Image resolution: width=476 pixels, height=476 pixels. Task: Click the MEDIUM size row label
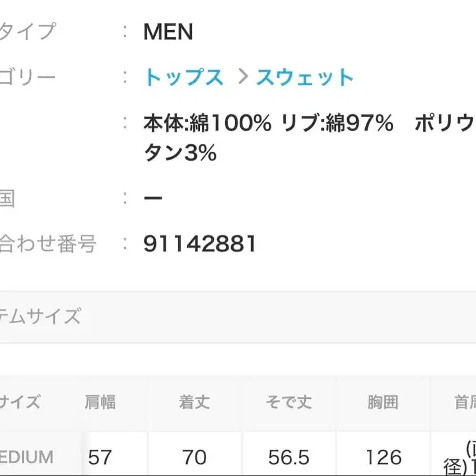click(x=26, y=458)
